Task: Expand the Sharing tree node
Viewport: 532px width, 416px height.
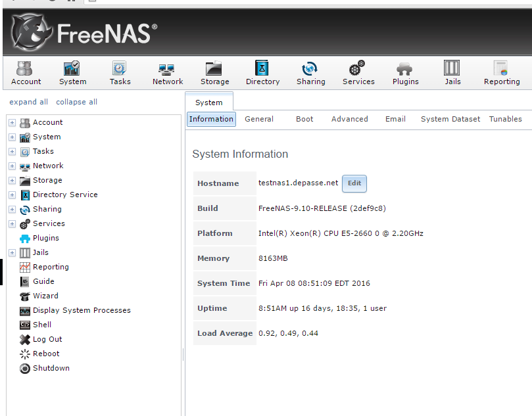Action: [x=12, y=209]
